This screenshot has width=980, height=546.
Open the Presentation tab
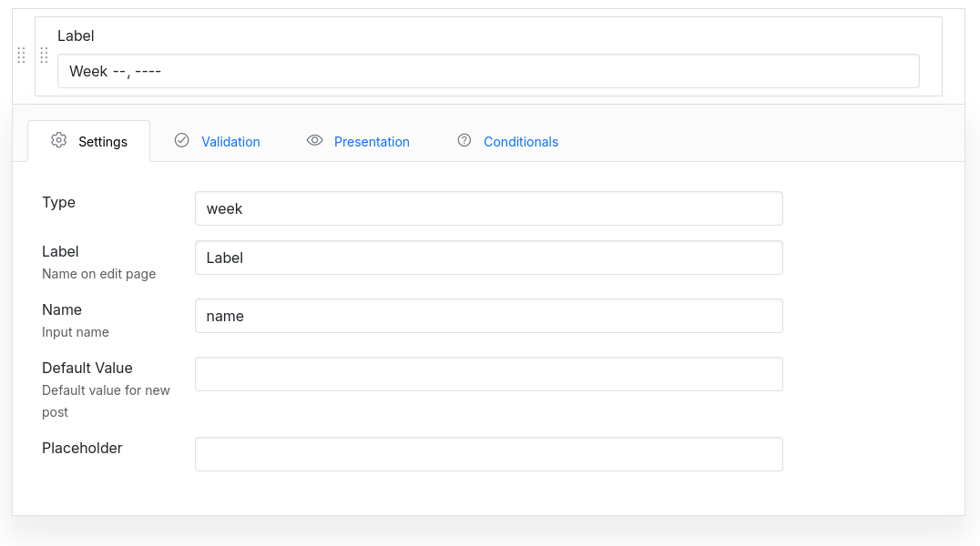point(372,142)
